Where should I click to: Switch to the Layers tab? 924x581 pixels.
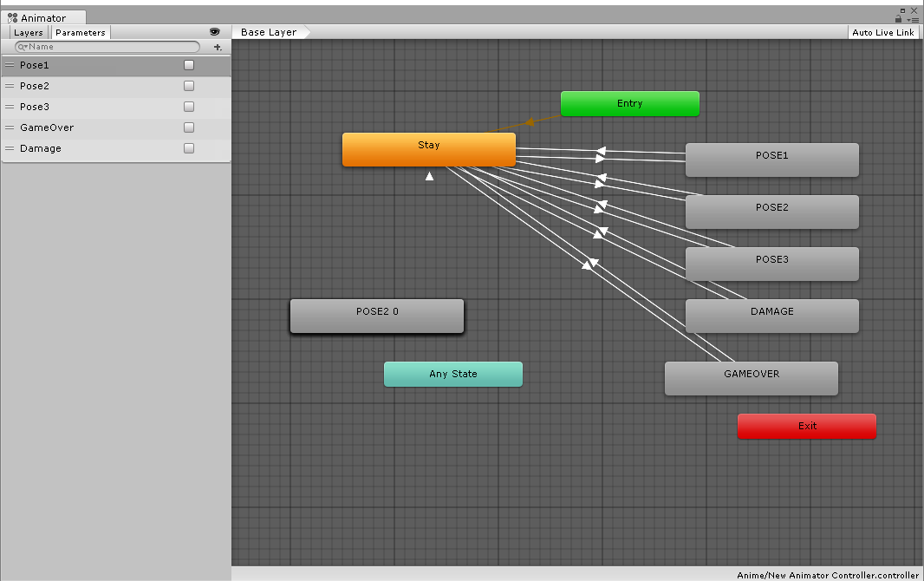(28, 32)
